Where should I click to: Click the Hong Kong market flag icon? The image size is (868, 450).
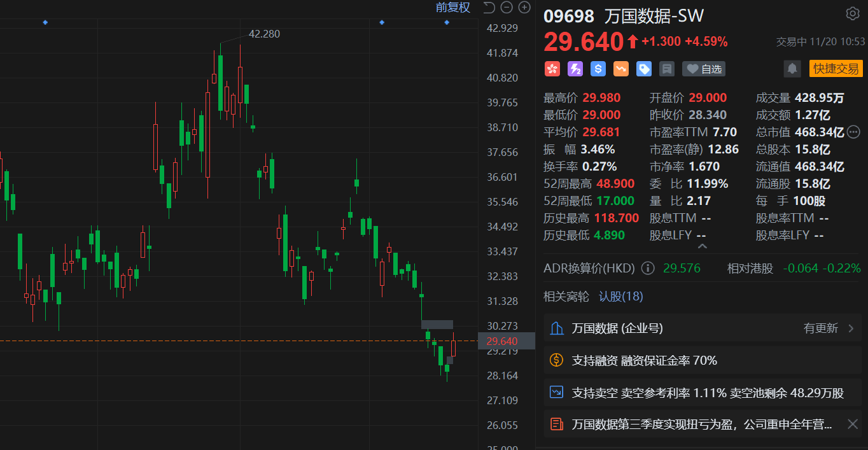pyautogui.click(x=552, y=69)
